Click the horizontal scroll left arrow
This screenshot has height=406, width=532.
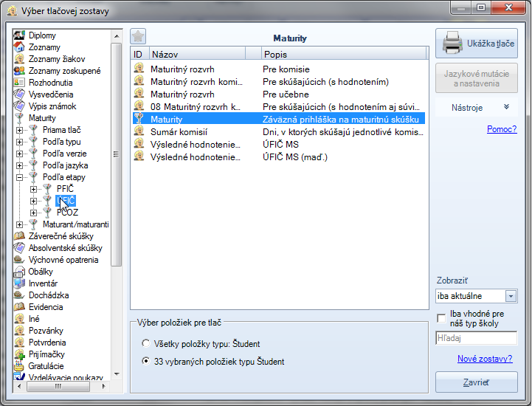coord(19,386)
